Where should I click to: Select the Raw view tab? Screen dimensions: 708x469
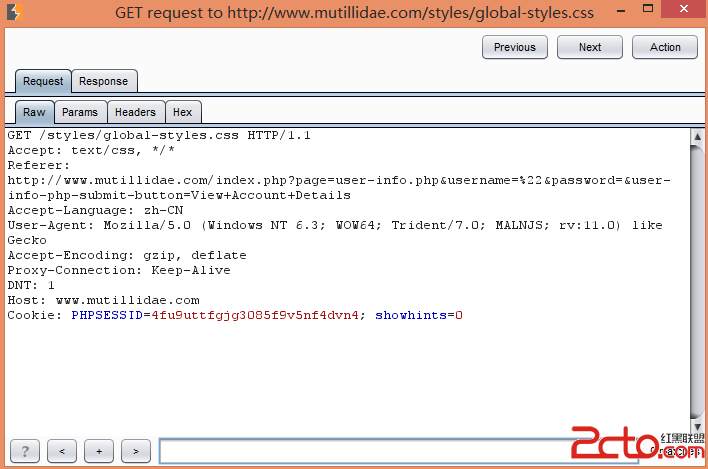pyautogui.click(x=34, y=112)
